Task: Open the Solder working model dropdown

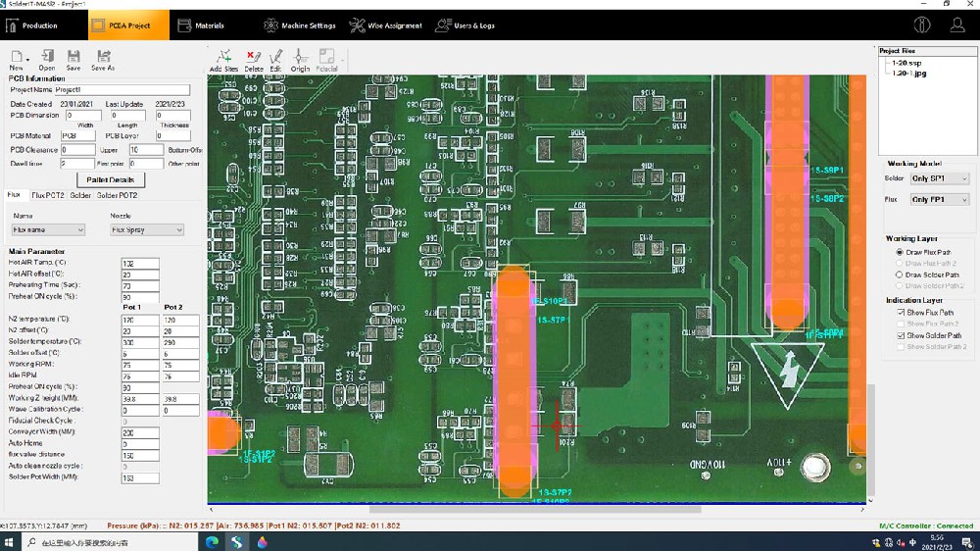Action: 940,178
